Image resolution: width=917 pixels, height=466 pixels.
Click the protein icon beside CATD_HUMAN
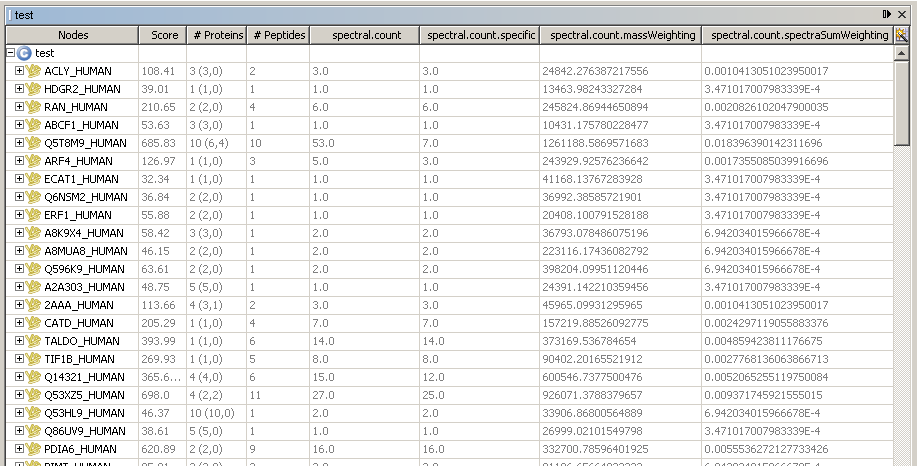(34, 323)
